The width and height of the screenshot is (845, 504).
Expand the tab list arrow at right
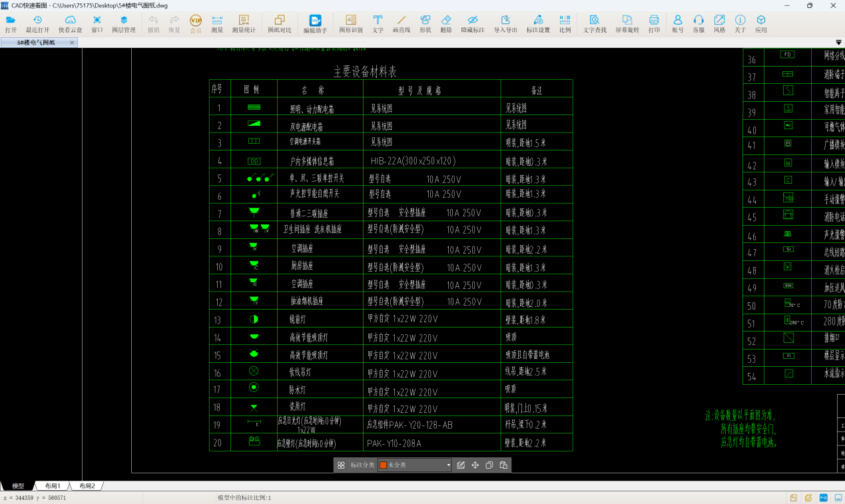pos(838,43)
